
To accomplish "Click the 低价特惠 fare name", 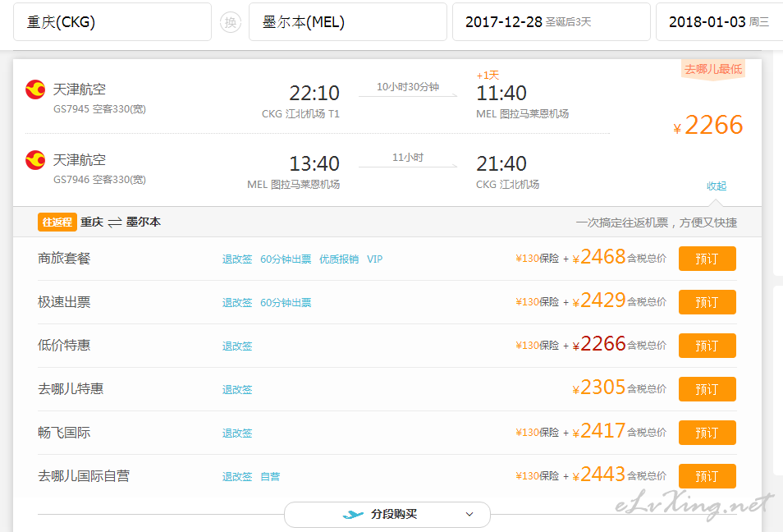I will 64,345.
